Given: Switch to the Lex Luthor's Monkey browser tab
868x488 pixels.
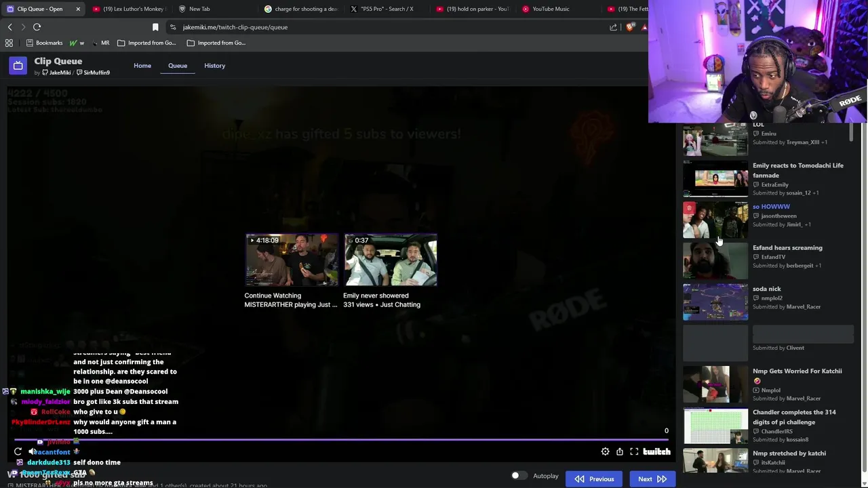Looking at the screenshot, I should 129,9.
